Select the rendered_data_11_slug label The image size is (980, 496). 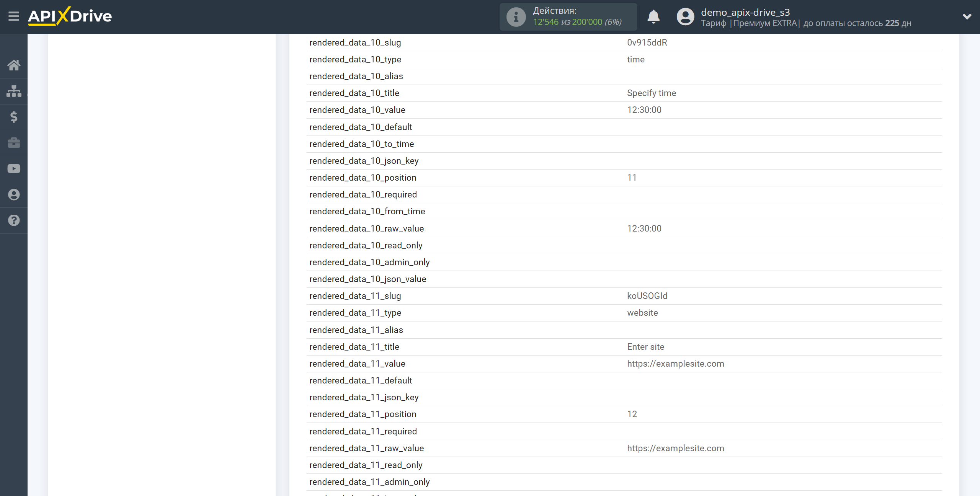[355, 296]
